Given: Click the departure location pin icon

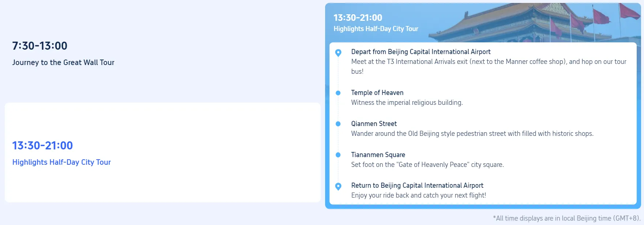Looking at the screenshot, I should (338, 53).
